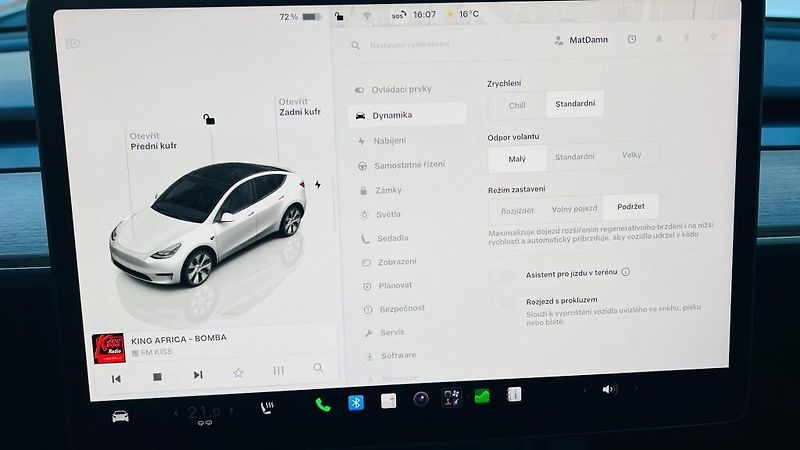Toggle Rozjezd s prokluzem switch
The width and height of the screenshot is (800, 450).
(503, 303)
